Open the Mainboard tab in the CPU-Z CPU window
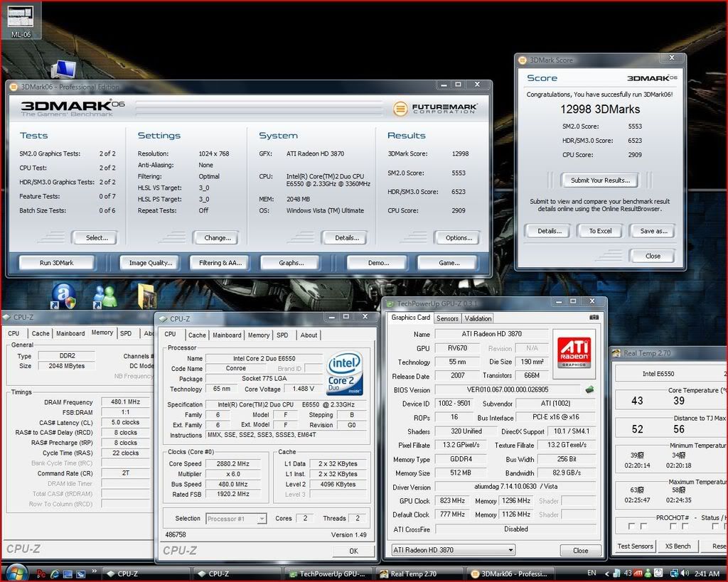728x582 pixels. coord(227,335)
